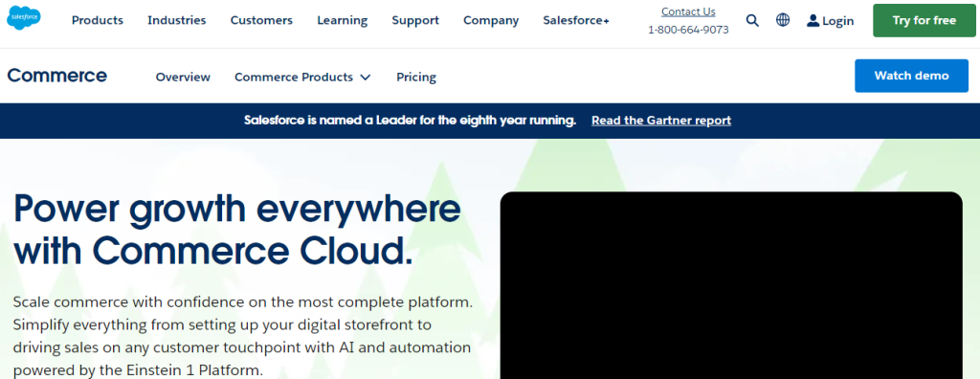Screen dimensions: 980x379
Task: Click the Login user icon
Action: [x=813, y=21]
